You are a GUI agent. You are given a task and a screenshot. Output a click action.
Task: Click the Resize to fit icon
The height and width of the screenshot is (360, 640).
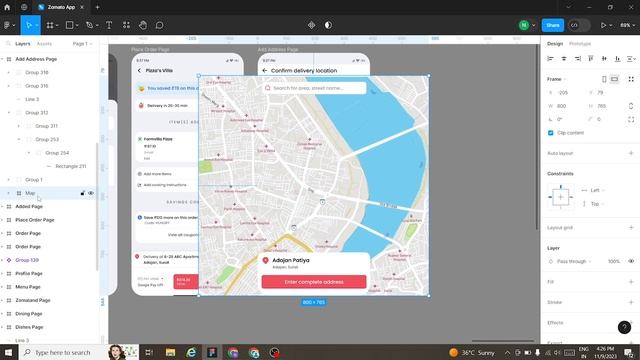pyautogui.click(x=631, y=79)
